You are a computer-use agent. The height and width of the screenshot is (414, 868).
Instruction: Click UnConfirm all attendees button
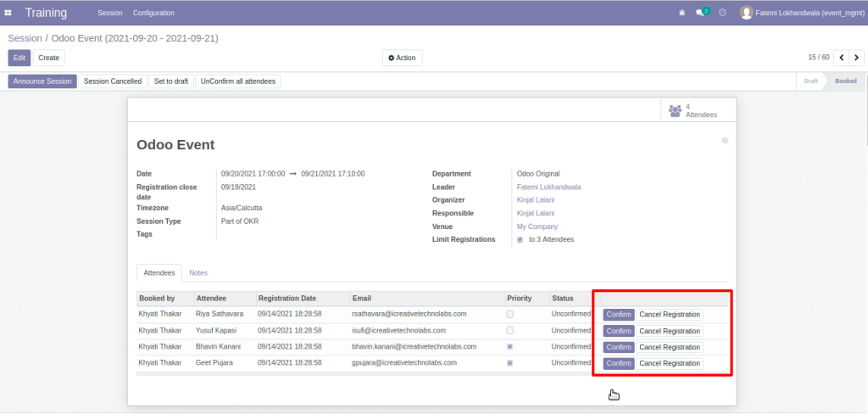click(238, 81)
